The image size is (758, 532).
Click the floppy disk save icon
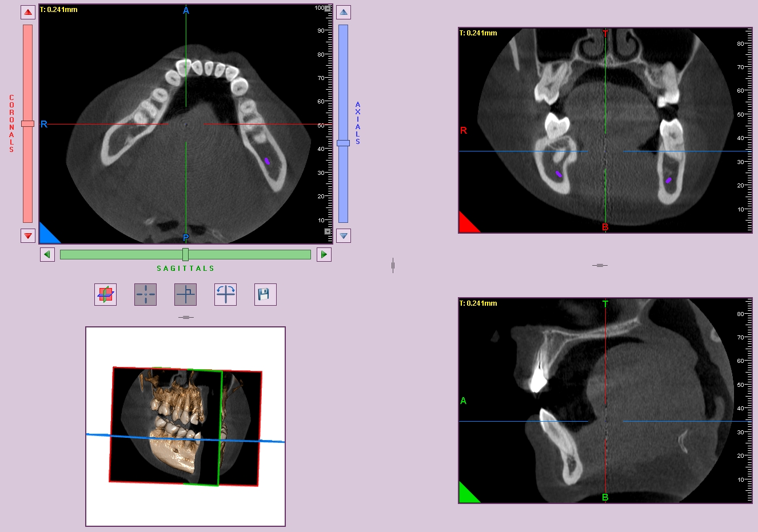(265, 294)
